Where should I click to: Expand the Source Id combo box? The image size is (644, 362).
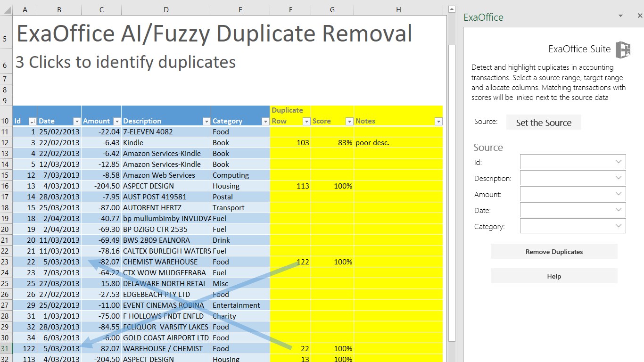(619, 162)
